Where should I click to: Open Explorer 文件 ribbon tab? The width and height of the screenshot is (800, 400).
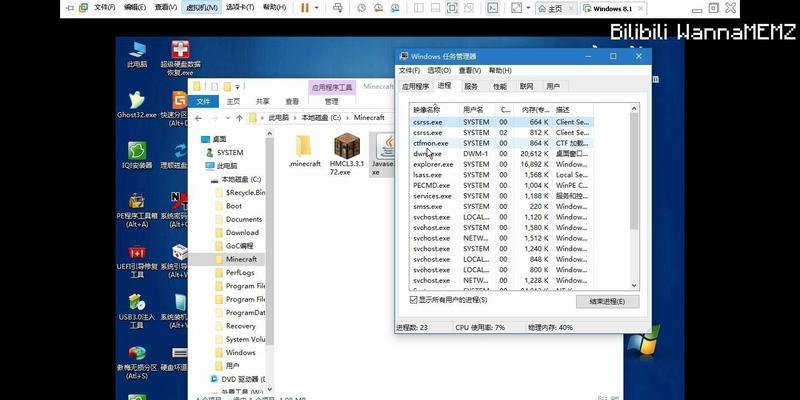point(204,101)
